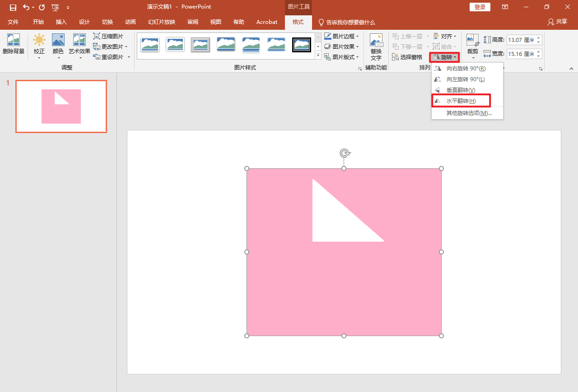This screenshot has height=392, width=578.
Task: Switch to the Home (开始) tab
Action: (x=38, y=22)
